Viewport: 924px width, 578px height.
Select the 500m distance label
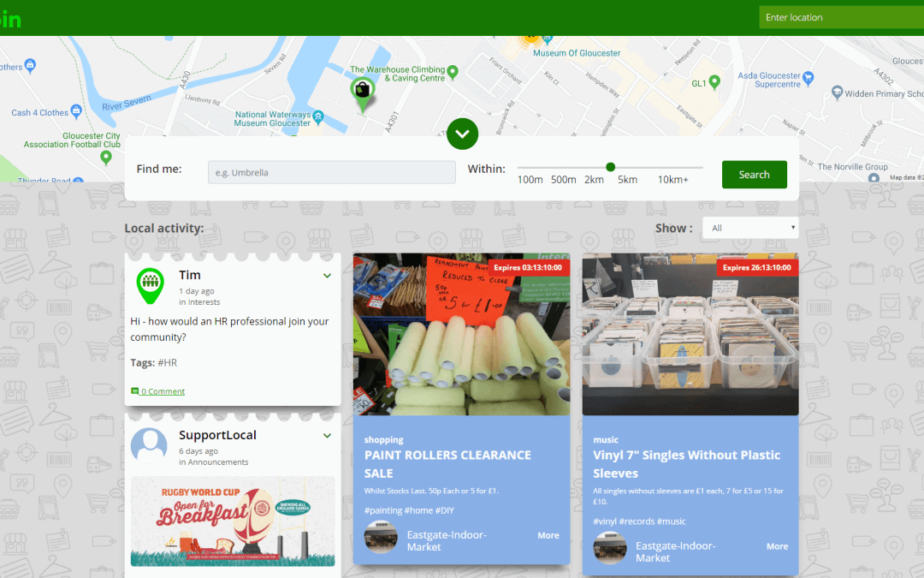pos(563,179)
